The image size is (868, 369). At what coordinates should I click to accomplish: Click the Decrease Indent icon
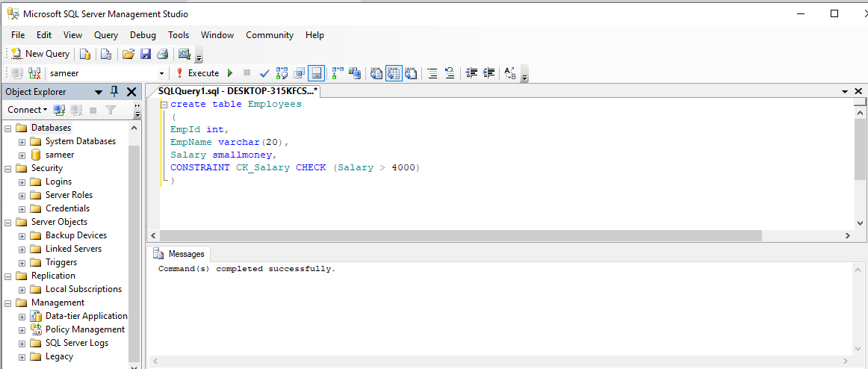click(x=471, y=73)
